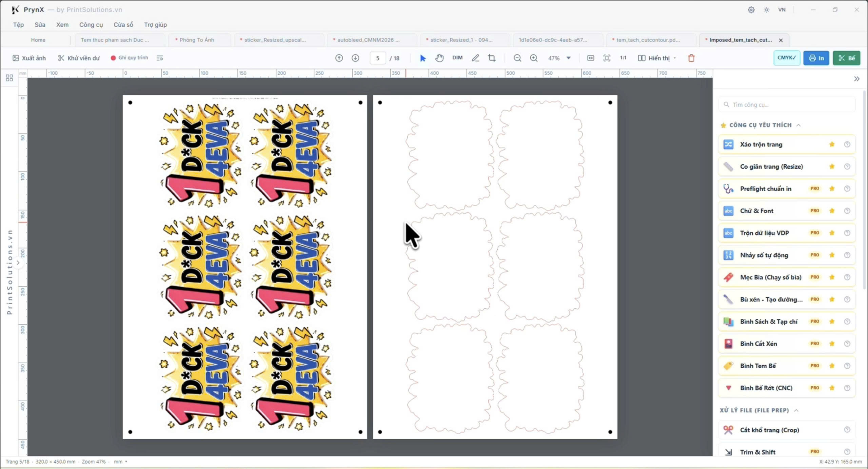
Task: Unfavorite the Xáo trộn trang star
Action: (x=832, y=144)
